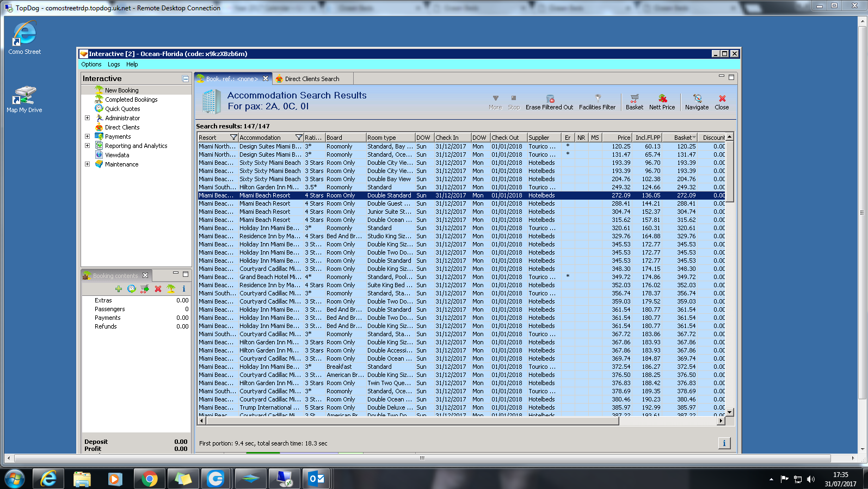Click the palm tree icon in Booking contents toolbar
The width and height of the screenshot is (868, 489).
171,289
